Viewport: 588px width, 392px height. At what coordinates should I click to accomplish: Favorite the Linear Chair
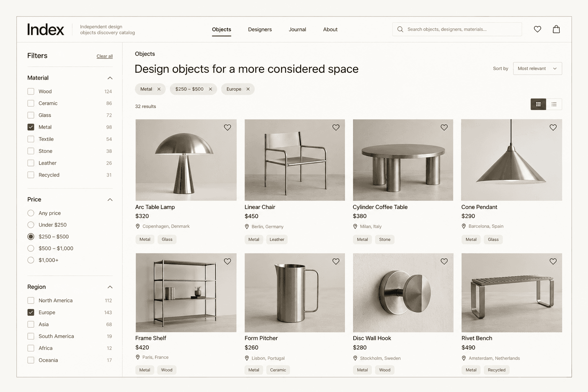click(336, 127)
